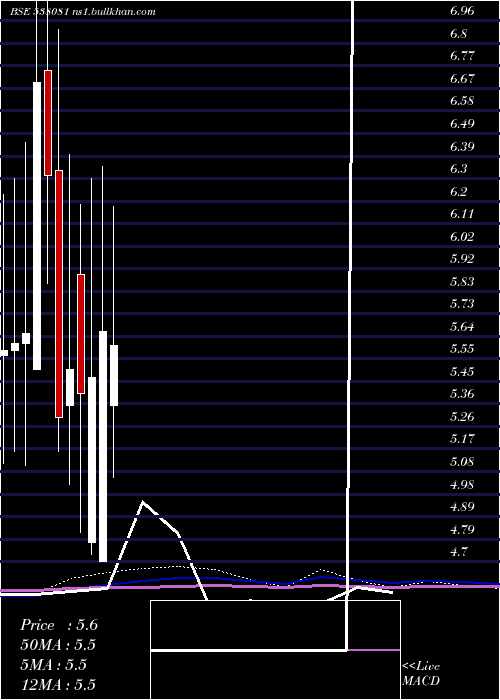Click the 6.2 price axis label

[458, 192]
